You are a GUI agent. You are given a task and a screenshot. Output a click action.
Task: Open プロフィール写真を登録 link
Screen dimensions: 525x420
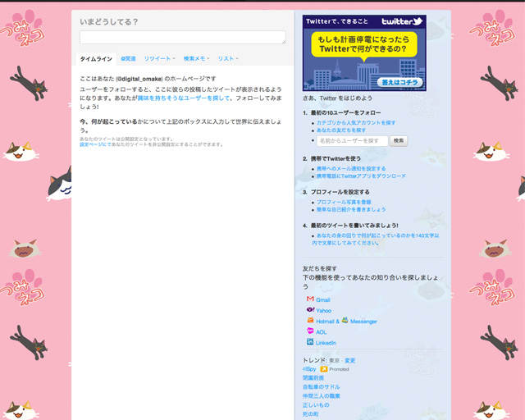click(344, 202)
